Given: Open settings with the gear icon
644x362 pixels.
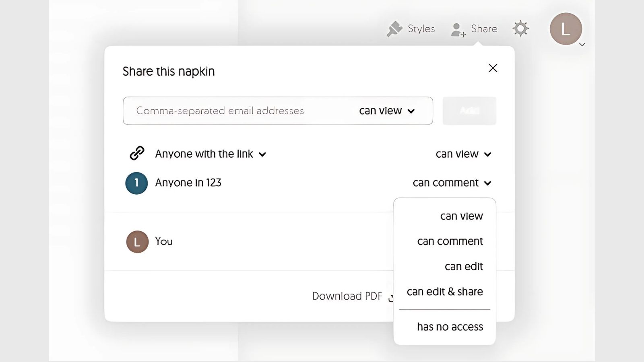Looking at the screenshot, I should point(520,29).
